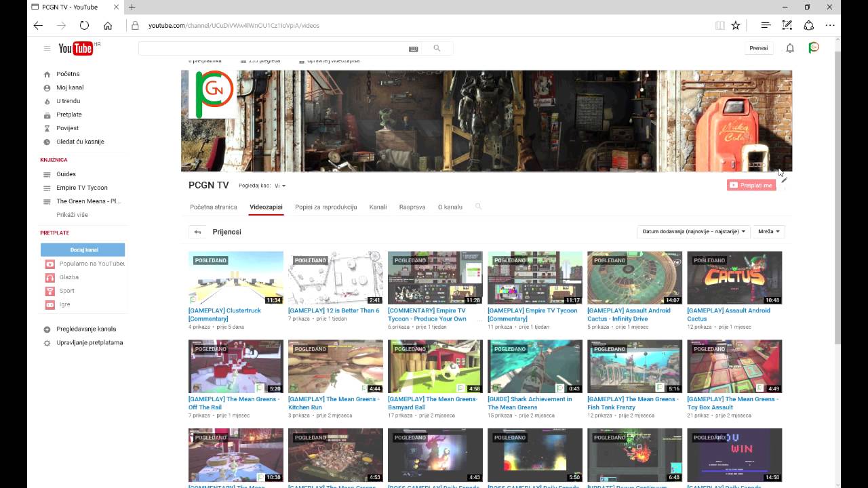Open Povijest in sidebar
The width and height of the screenshot is (868, 488).
pyautogui.click(x=67, y=128)
